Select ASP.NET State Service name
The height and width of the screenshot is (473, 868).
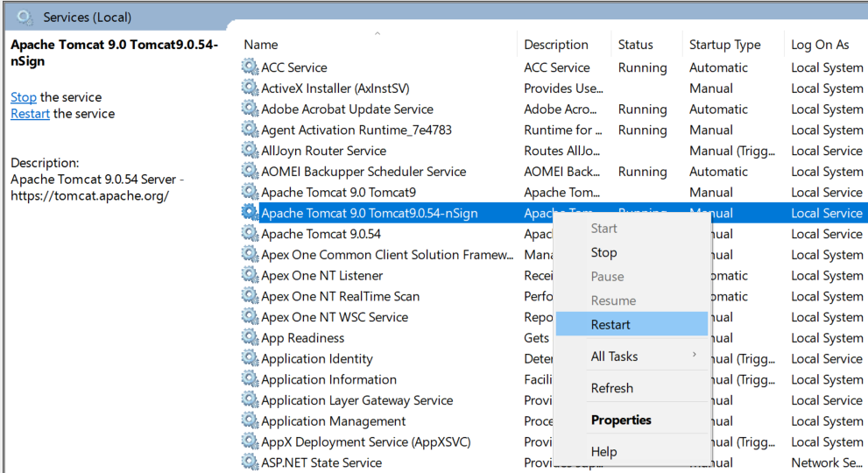coord(321,462)
